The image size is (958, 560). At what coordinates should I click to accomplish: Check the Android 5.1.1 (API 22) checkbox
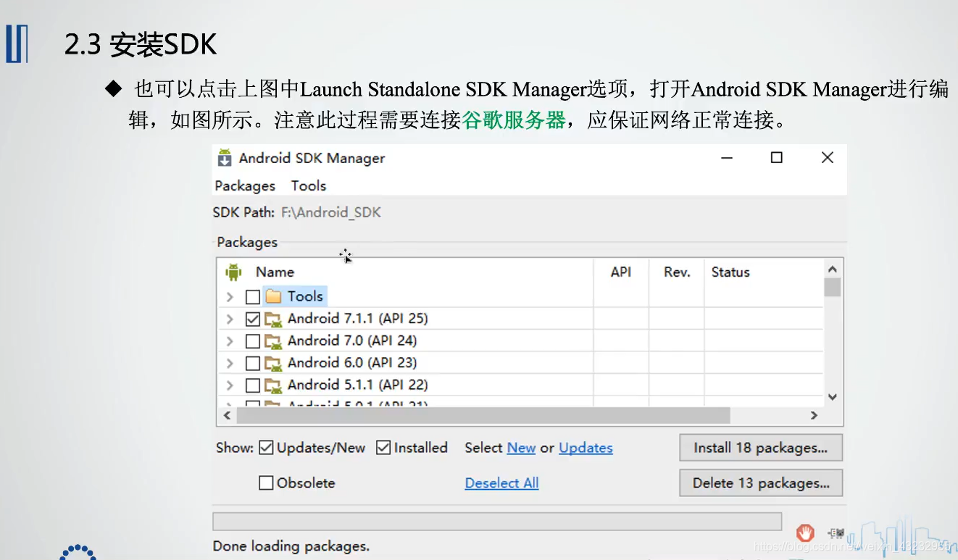[252, 385]
